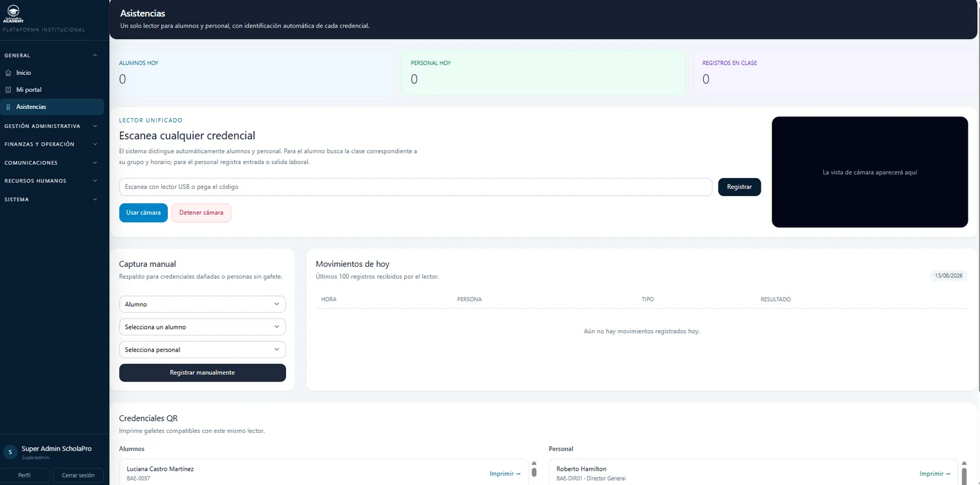Image resolution: width=980 pixels, height=485 pixels.
Task: Expand the Gestión Administrativa section
Action: click(x=51, y=126)
